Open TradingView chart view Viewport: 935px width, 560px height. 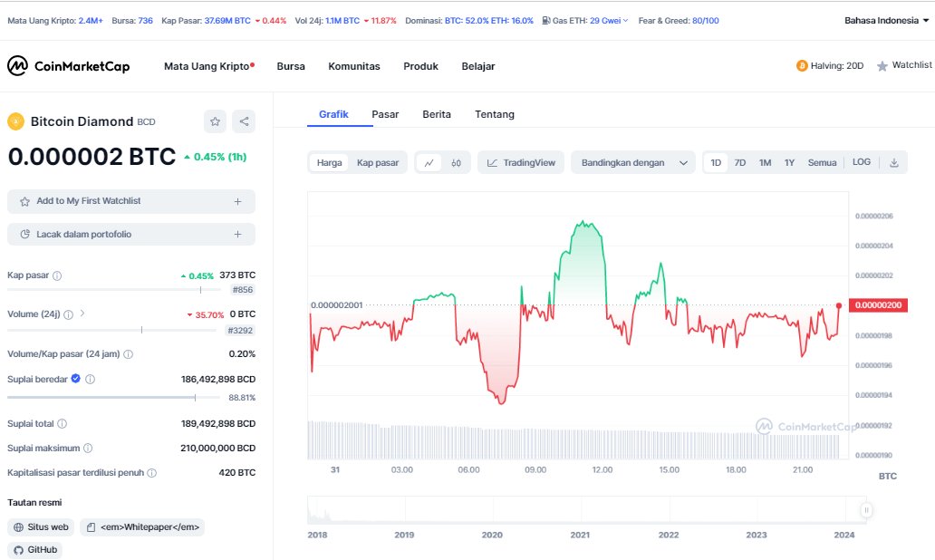521,163
